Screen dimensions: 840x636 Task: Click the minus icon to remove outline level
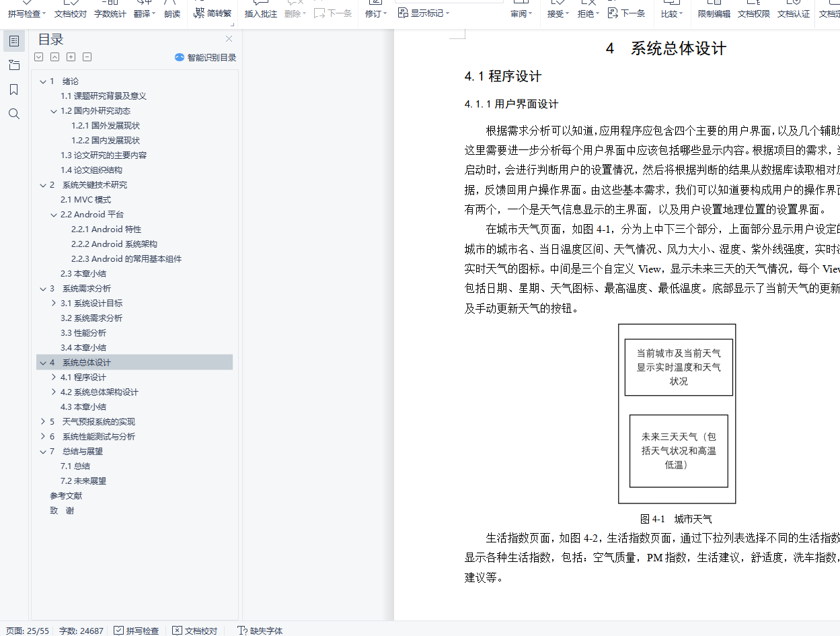coord(87,57)
